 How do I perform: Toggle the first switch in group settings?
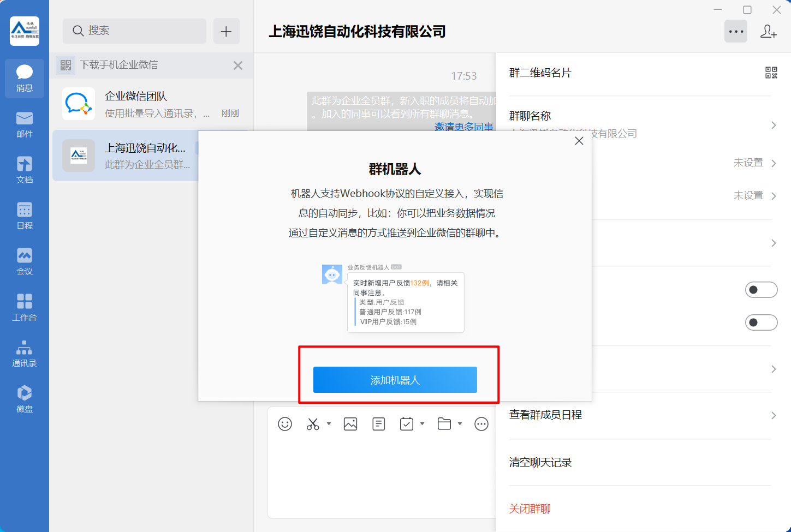[x=761, y=290]
